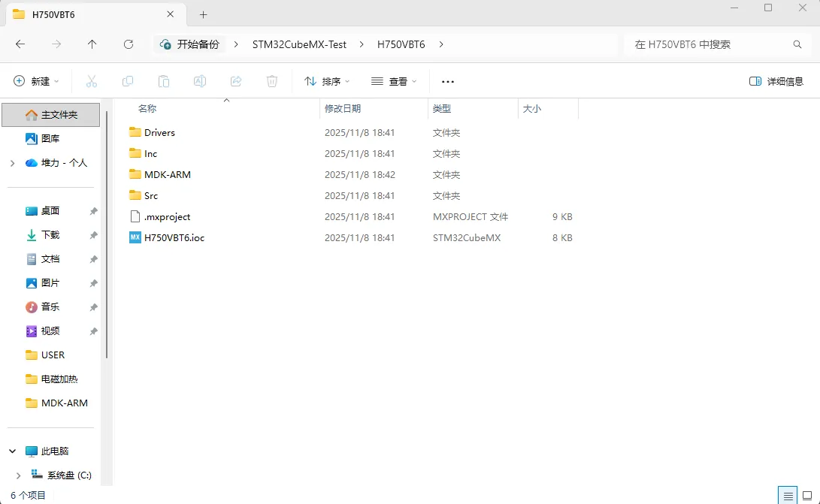This screenshot has width=820, height=504.
Task: Switch to large thumbnails view toggle
Action: click(x=807, y=496)
